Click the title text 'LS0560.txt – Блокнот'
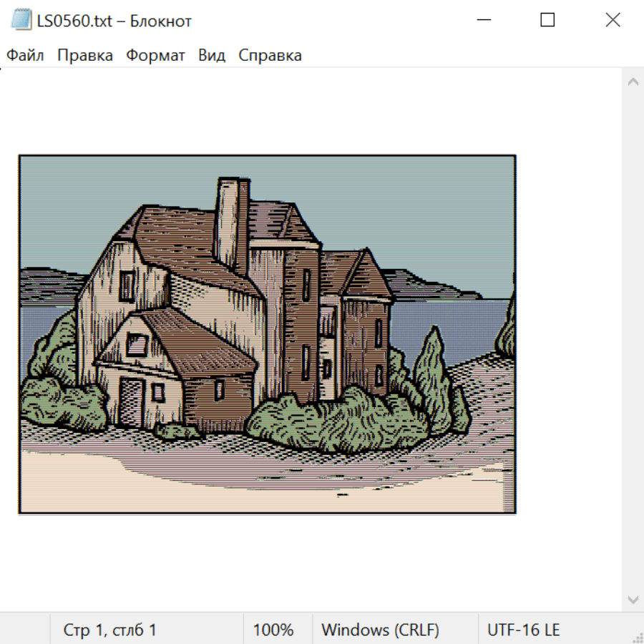This screenshot has width=644, height=644. 114,21
